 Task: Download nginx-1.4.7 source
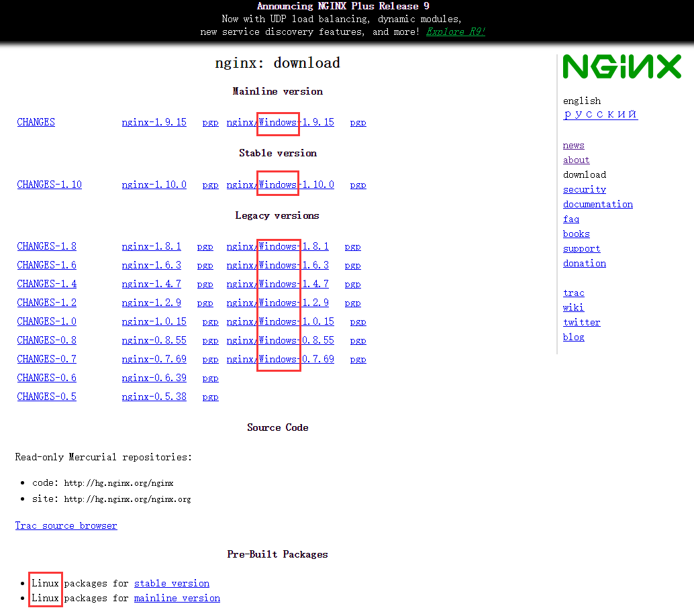[152, 284]
